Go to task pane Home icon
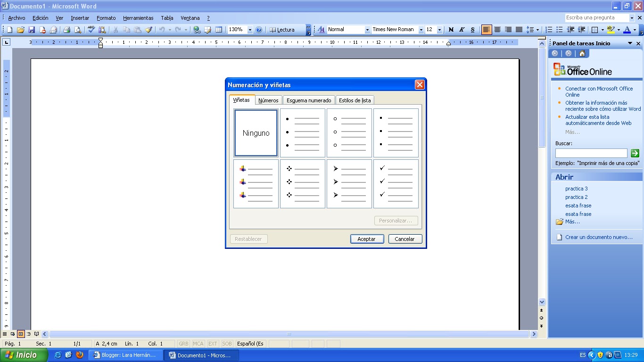This screenshot has height=362, width=644. click(x=582, y=53)
